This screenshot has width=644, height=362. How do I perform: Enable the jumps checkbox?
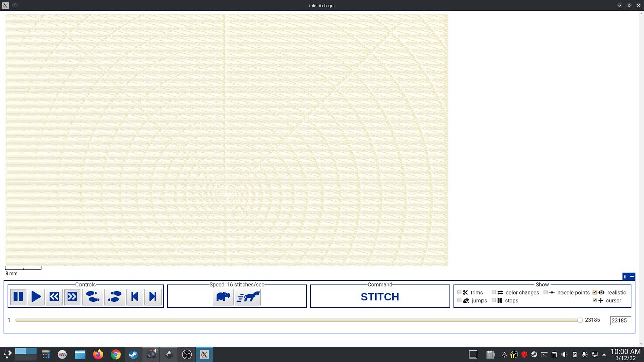click(x=459, y=300)
